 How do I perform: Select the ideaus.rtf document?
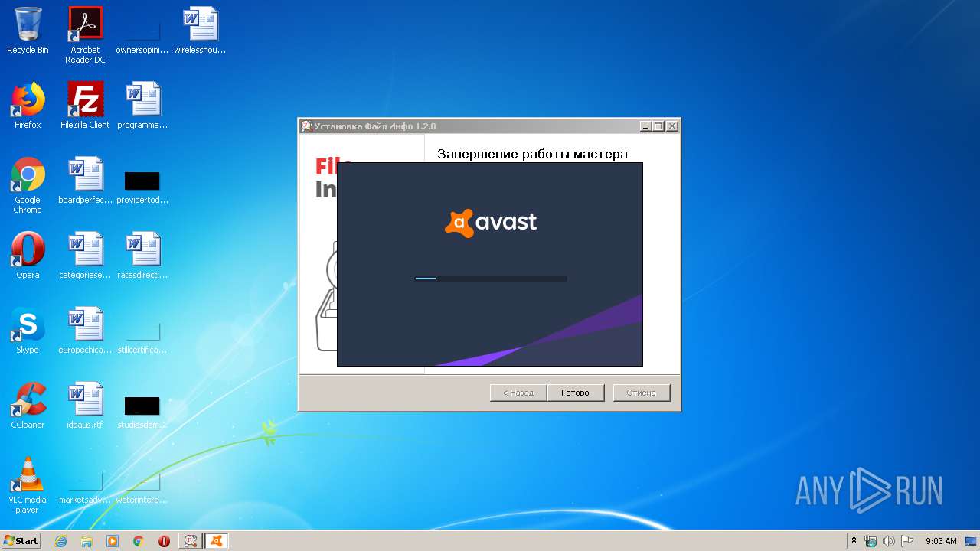[85, 406]
